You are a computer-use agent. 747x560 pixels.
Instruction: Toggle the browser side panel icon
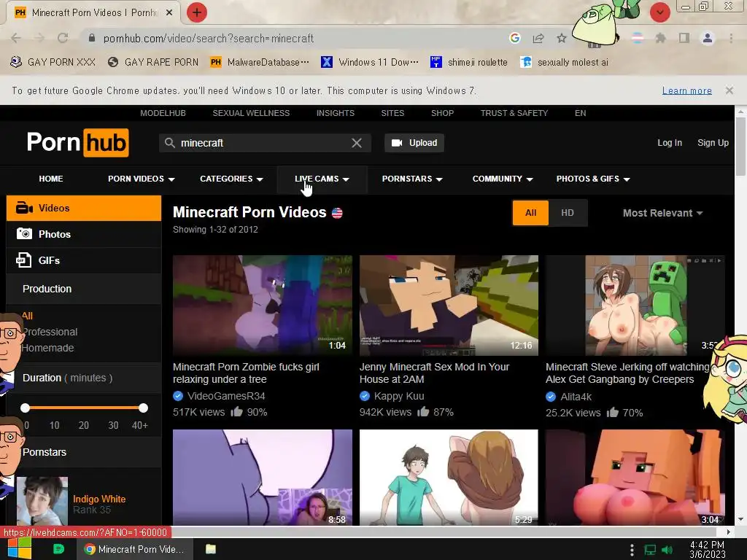coord(684,38)
